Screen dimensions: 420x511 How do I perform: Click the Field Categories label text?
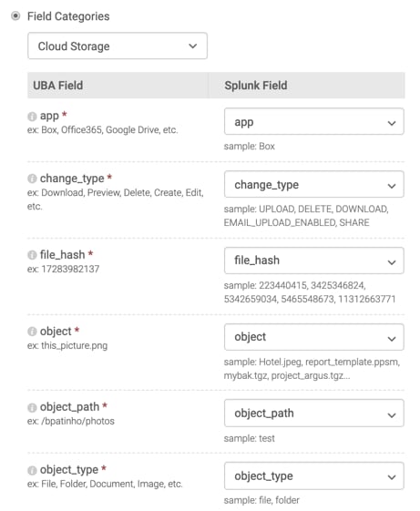68,16
